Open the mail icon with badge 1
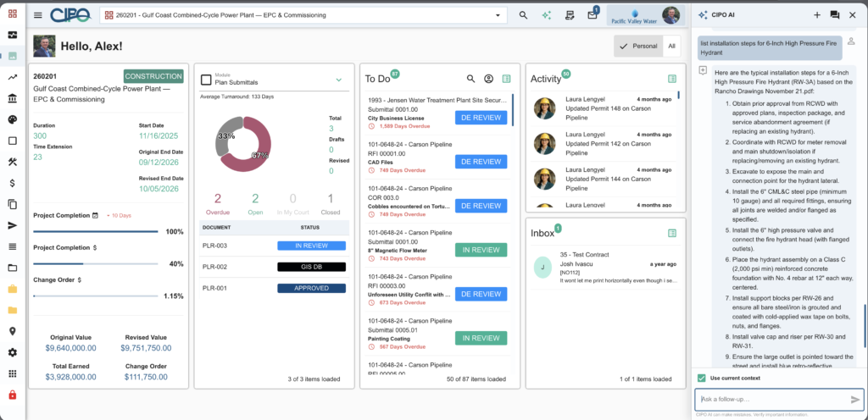 coord(593,15)
